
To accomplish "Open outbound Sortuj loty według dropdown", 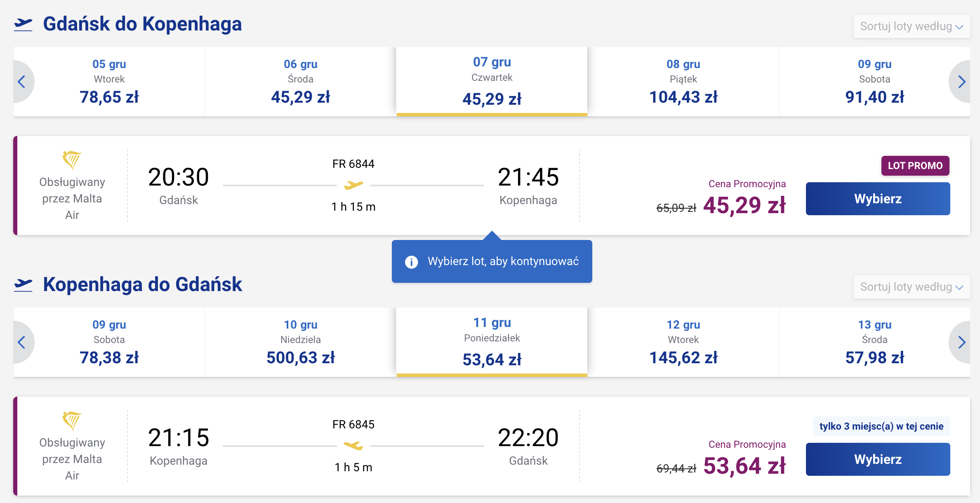I will point(912,26).
